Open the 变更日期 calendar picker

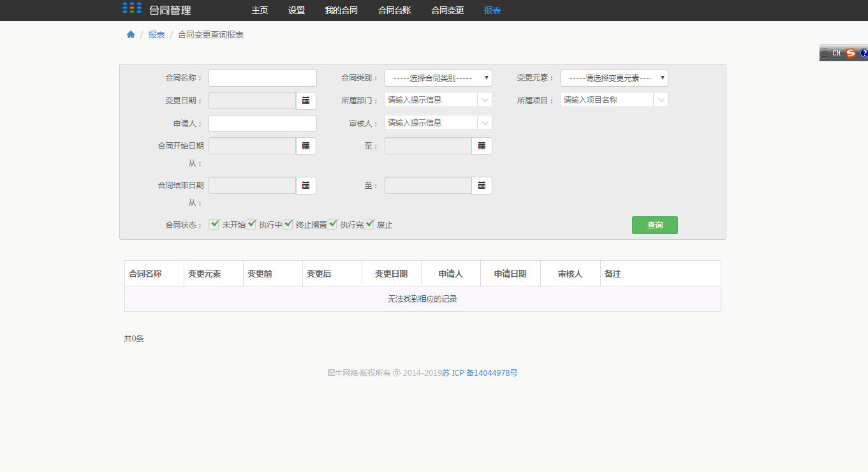pyautogui.click(x=306, y=101)
